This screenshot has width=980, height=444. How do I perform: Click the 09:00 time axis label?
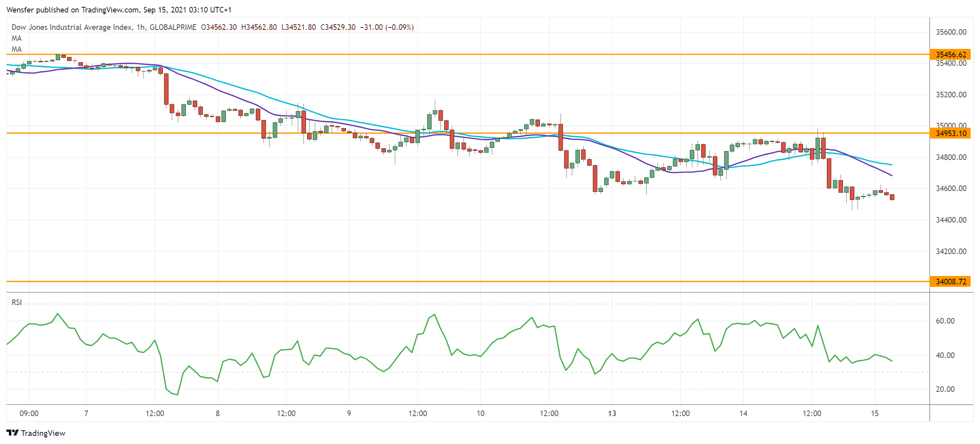tap(29, 413)
